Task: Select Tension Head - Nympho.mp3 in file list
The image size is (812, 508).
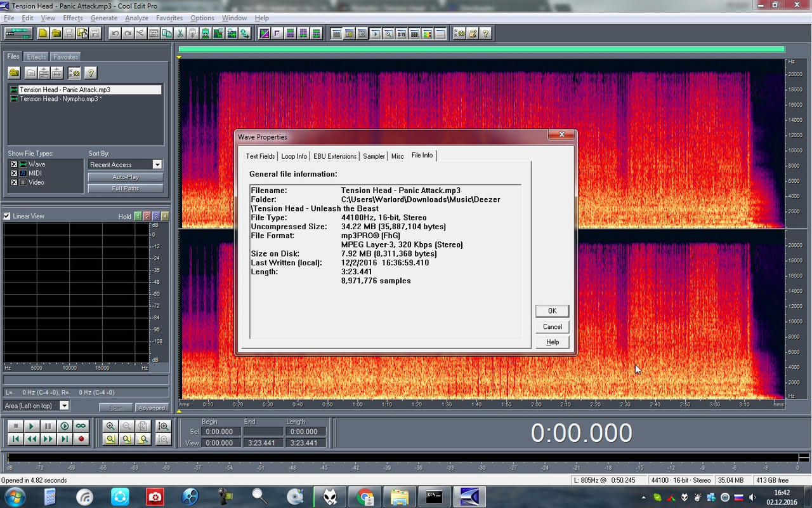Action: tap(61, 98)
